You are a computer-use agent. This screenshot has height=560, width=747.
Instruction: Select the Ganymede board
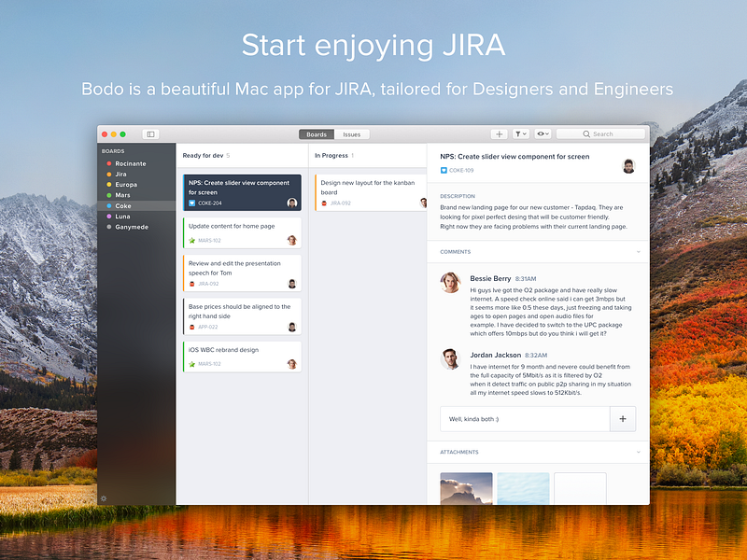[136, 227]
